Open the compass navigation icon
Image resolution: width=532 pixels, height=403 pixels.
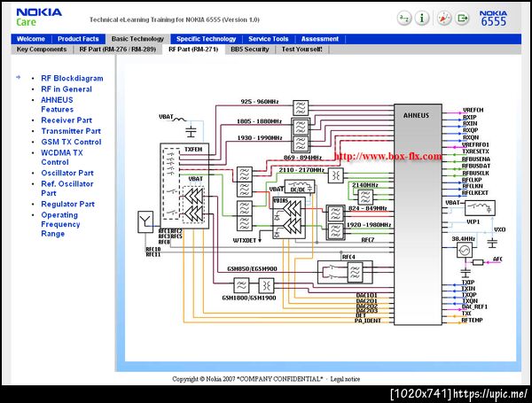pos(444,18)
